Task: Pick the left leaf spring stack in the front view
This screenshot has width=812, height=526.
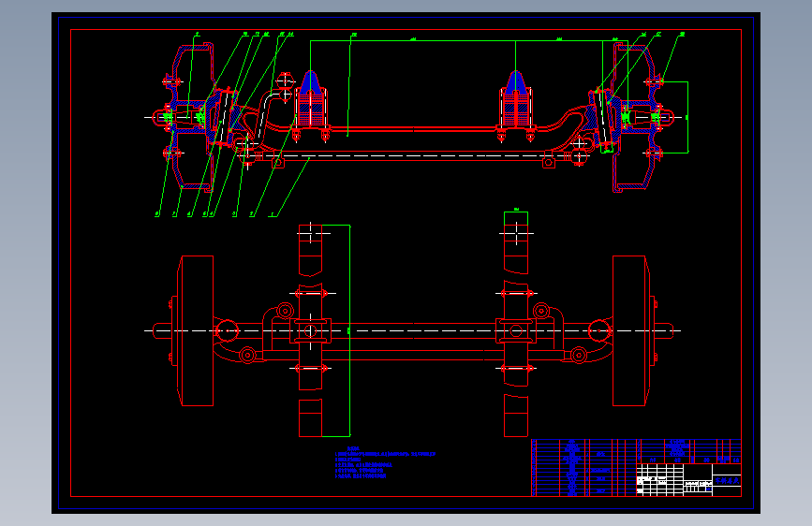Action: click(310, 108)
